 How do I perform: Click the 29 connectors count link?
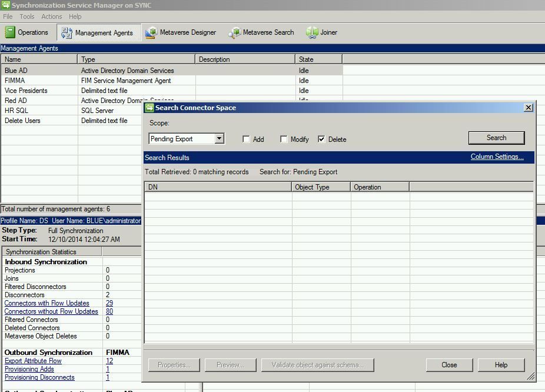pos(109,303)
